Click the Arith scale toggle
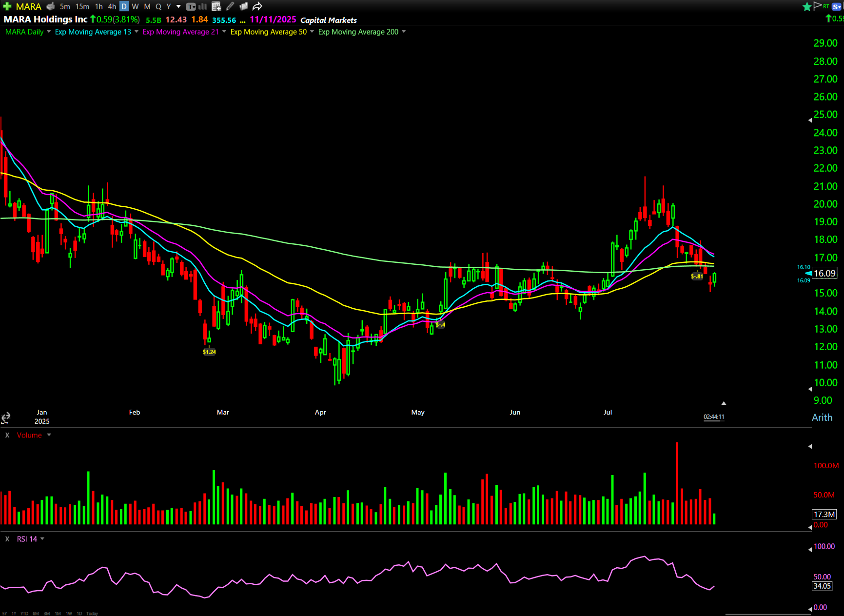This screenshot has width=844, height=616. [822, 417]
